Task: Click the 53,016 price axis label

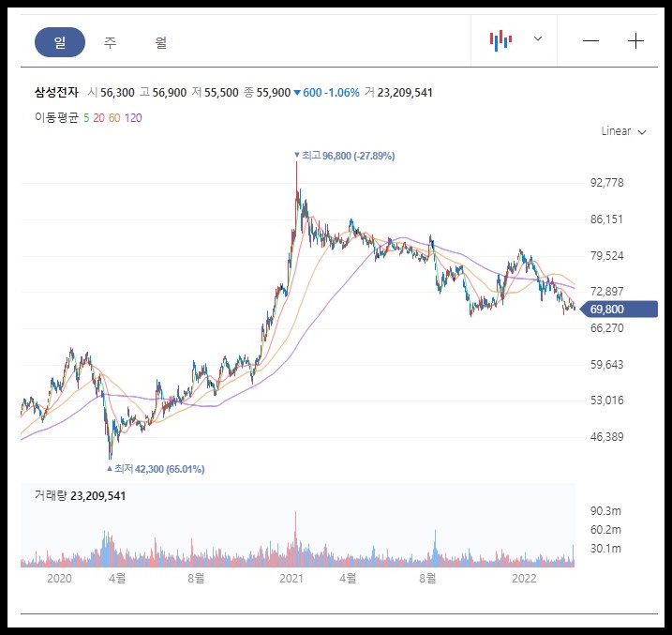Action: coord(606,401)
